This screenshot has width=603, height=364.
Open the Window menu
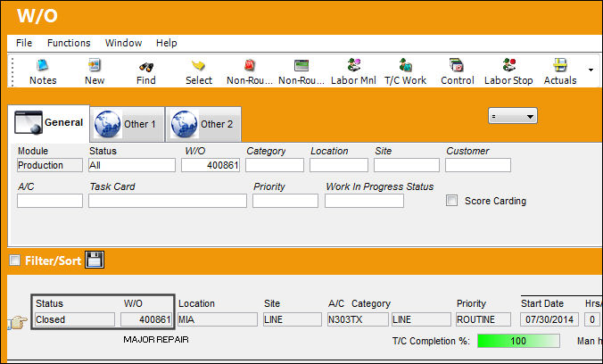(123, 43)
